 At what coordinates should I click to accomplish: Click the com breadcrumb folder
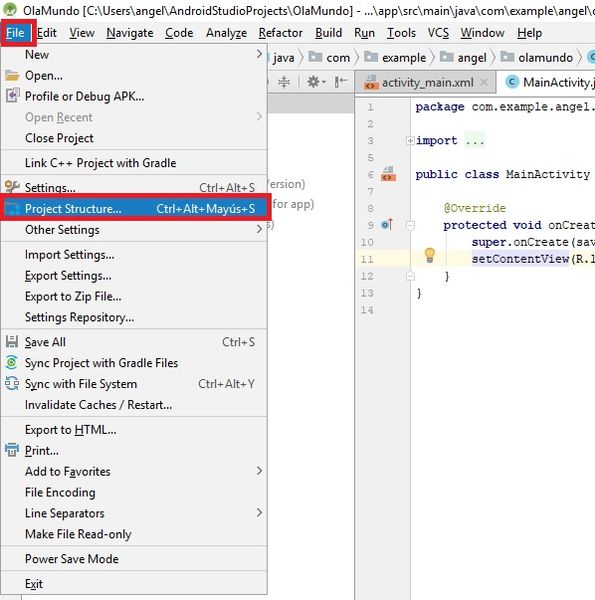(329, 58)
